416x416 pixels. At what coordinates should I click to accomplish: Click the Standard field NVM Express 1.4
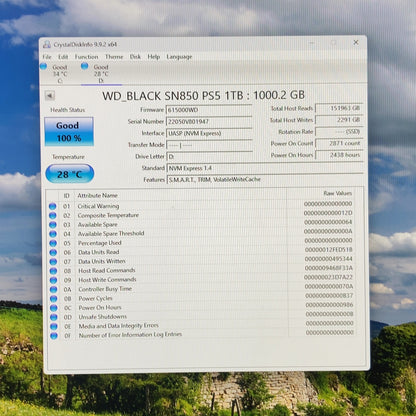265,168
